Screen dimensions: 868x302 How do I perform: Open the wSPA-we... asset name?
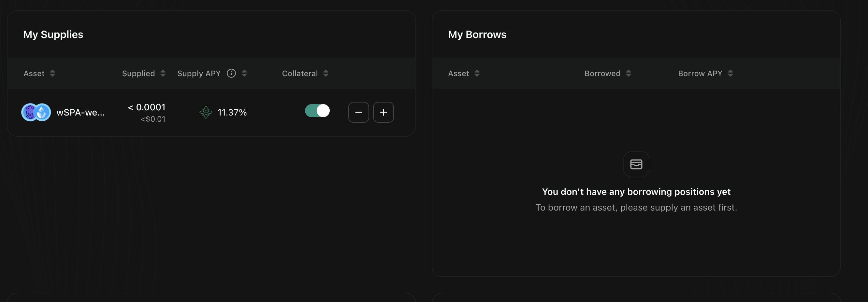[80, 113]
